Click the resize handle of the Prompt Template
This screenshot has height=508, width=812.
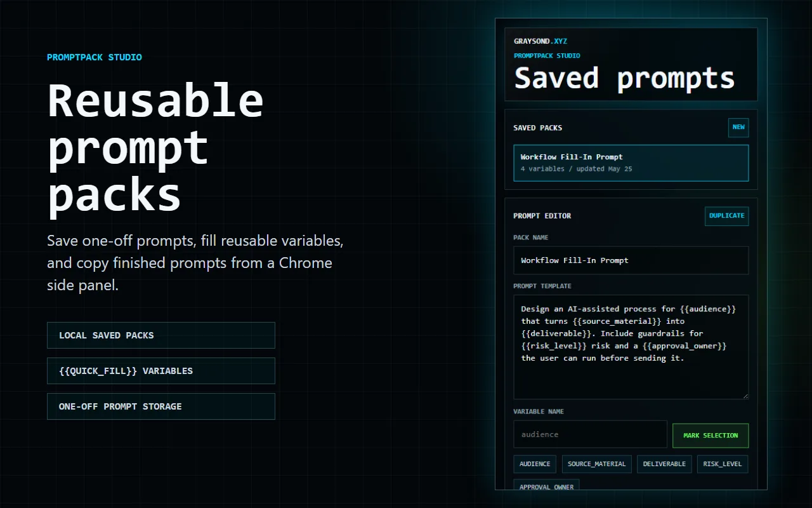(x=745, y=396)
